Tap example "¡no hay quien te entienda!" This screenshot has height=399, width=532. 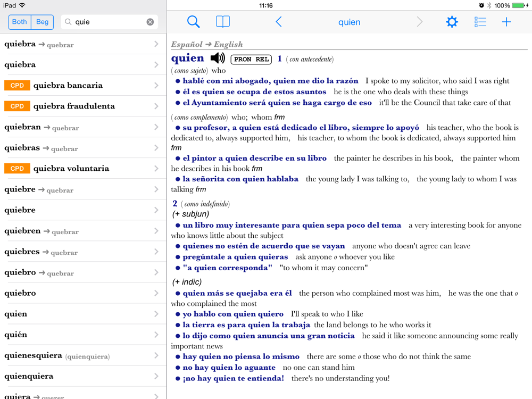click(233, 378)
